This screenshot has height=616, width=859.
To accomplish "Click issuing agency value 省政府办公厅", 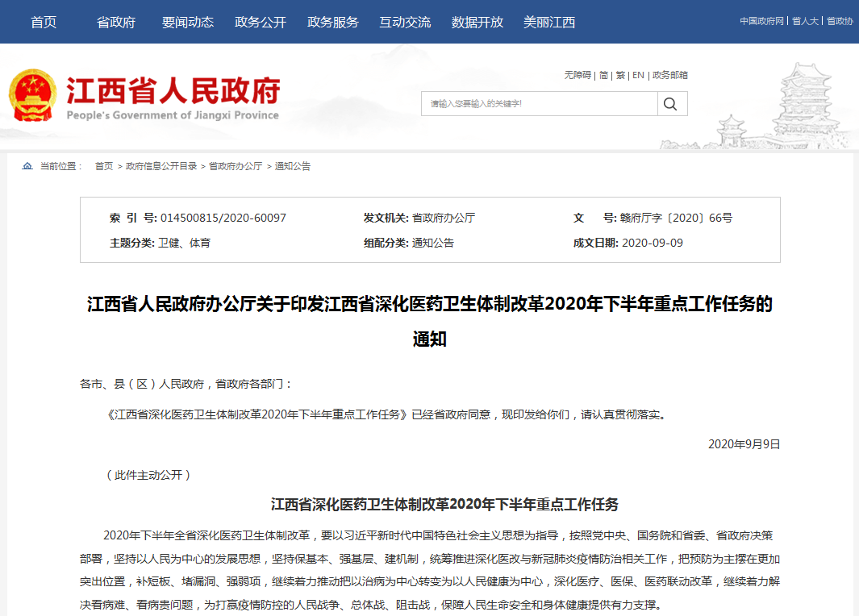I will click(443, 218).
